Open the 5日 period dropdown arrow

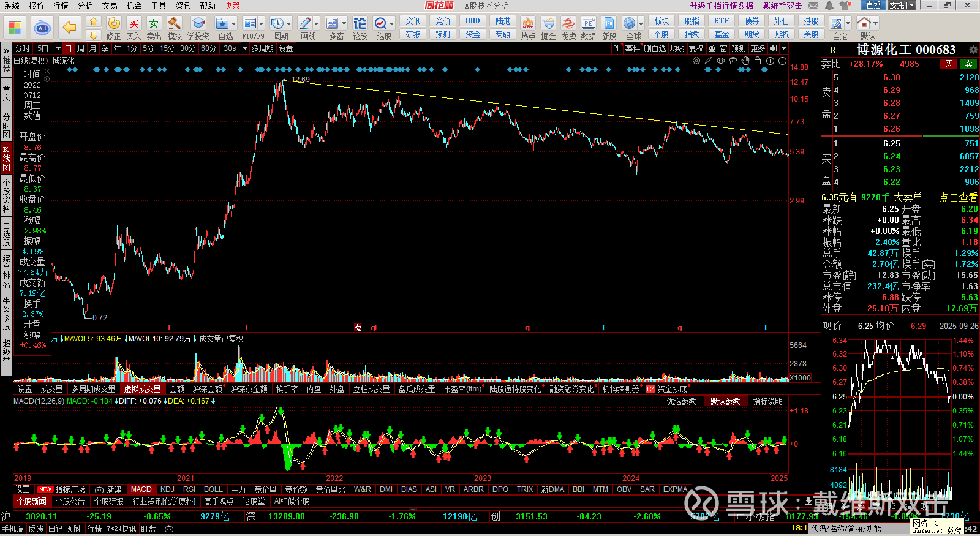(x=58, y=48)
